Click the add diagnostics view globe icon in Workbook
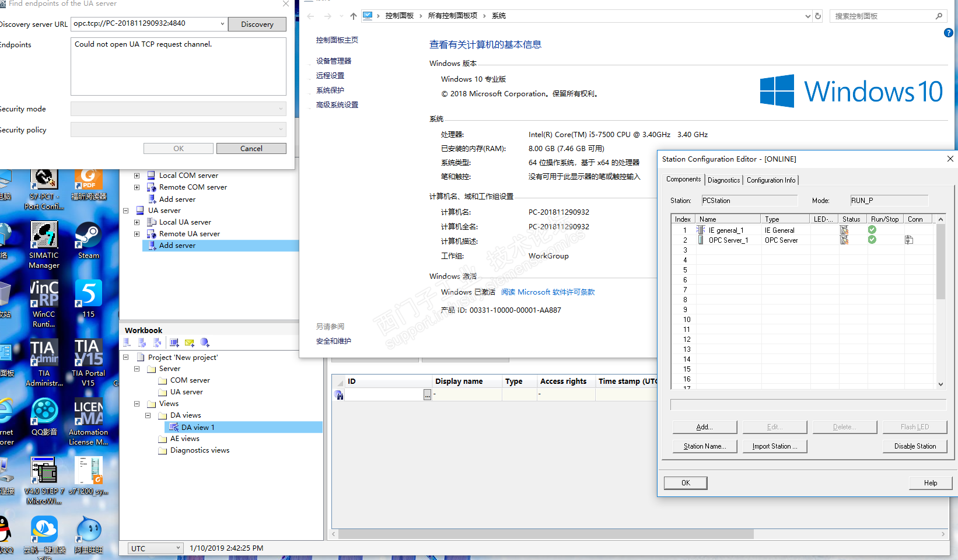The image size is (958, 560). [204, 342]
